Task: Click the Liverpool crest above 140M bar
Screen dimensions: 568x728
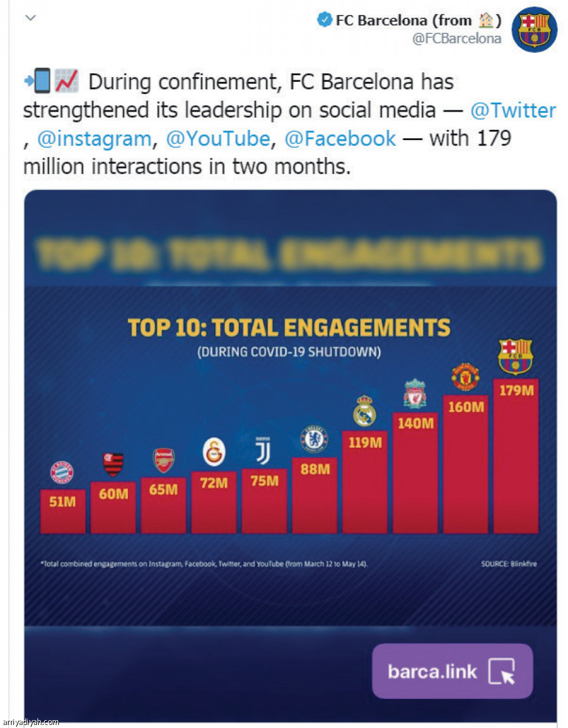Action: 415,394
